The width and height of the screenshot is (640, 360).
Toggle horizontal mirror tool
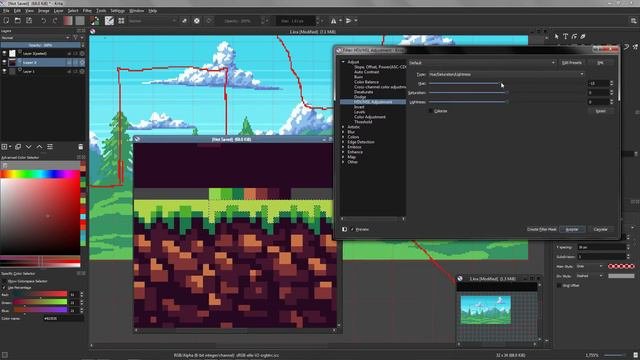click(x=333, y=20)
